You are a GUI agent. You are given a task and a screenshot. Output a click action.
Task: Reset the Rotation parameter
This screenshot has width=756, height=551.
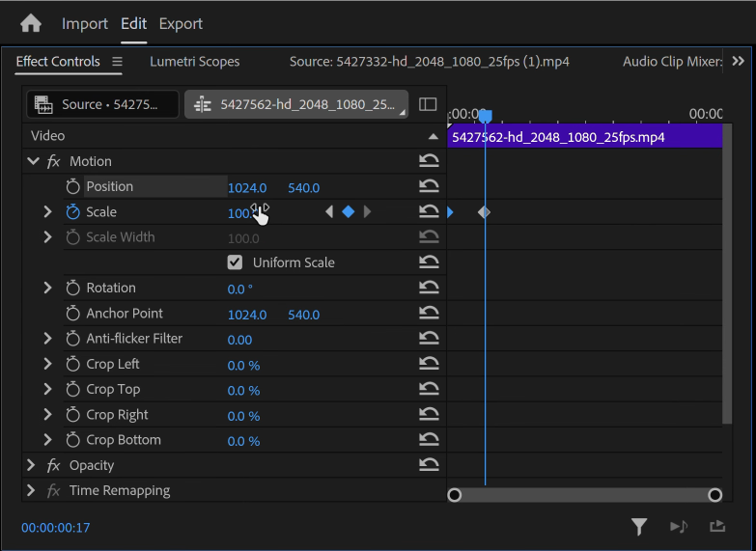point(429,288)
